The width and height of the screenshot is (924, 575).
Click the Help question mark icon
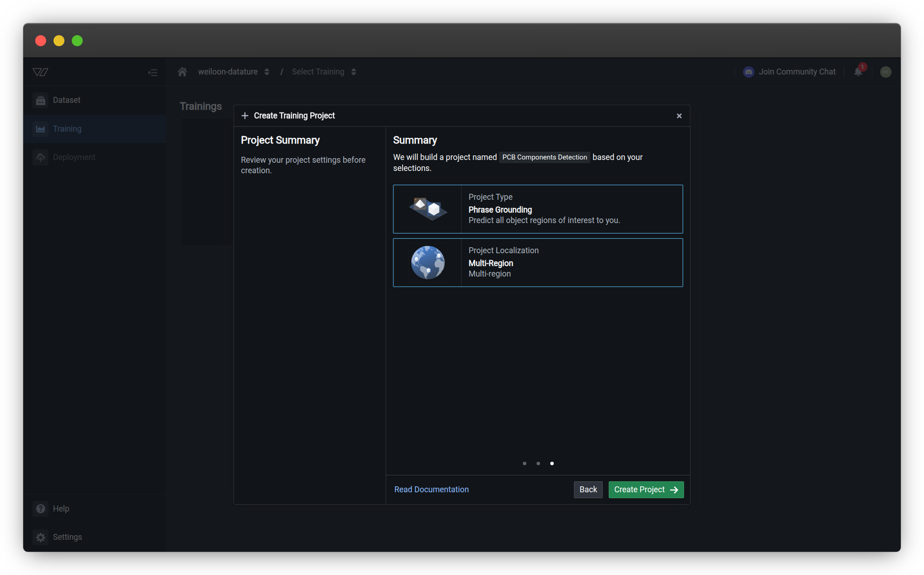tap(41, 508)
